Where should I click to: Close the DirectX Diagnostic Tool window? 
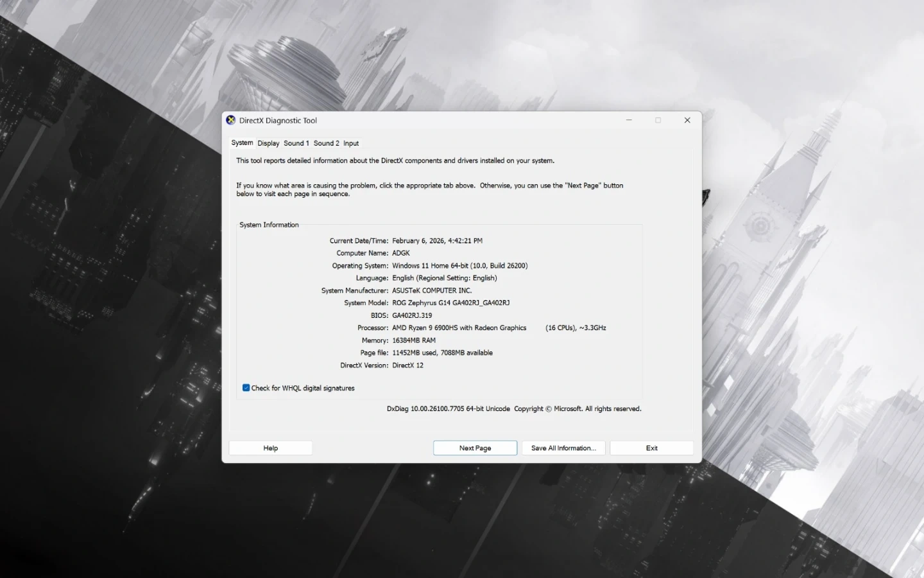(x=687, y=120)
